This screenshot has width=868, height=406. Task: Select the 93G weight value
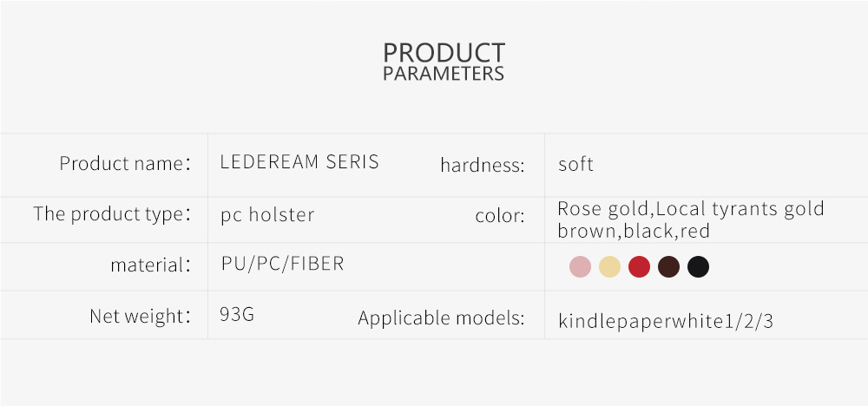point(237,314)
